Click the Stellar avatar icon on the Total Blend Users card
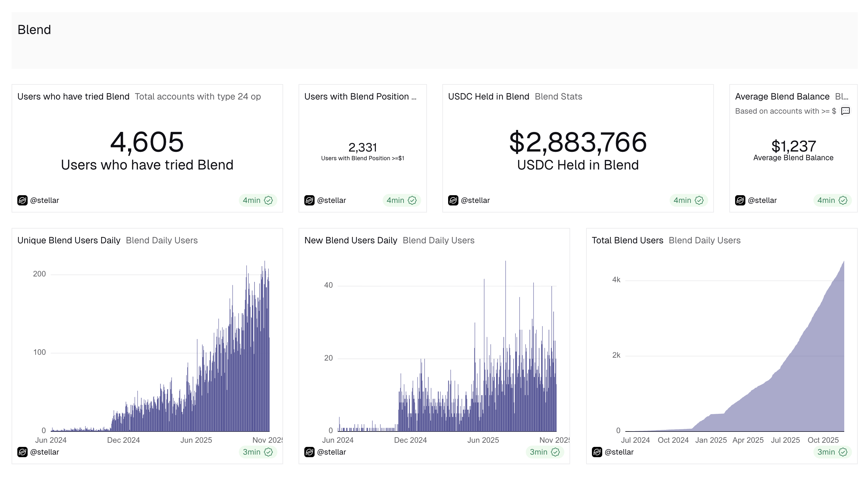Screen dimensions: 868x479 596,452
